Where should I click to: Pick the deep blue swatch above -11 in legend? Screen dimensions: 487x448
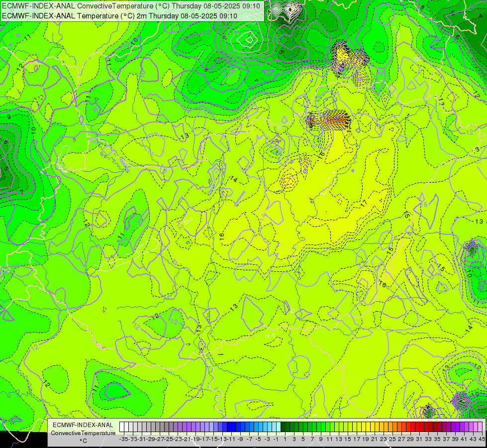pyautogui.click(x=229, y=427)
